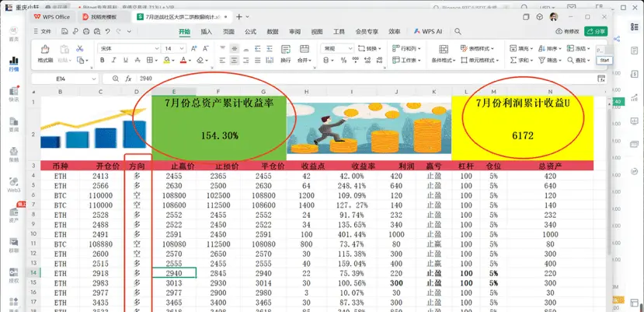This screenshot has width=644, height=312.
Task: Open the Sort (排序) dropdown
Action: point(550,48)
